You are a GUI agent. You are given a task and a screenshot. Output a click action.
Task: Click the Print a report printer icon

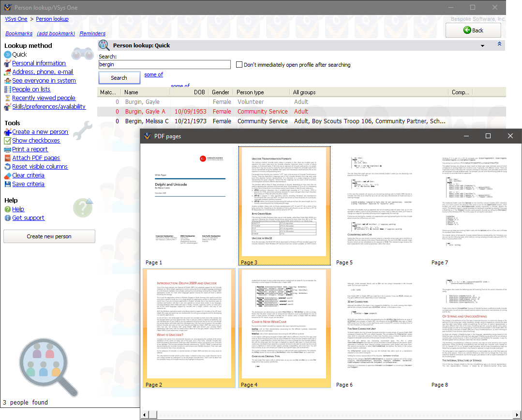coord(8,149)
